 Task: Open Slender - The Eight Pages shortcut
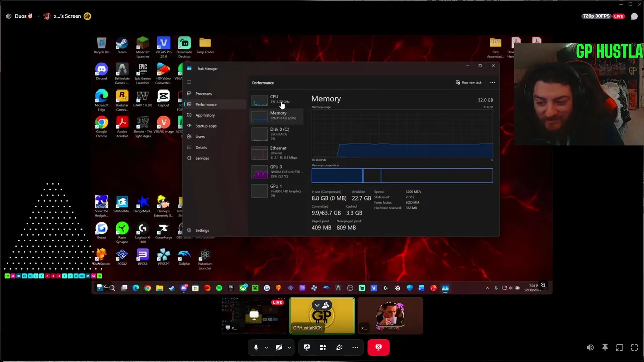pyautogui.click(x=143, y=127)
